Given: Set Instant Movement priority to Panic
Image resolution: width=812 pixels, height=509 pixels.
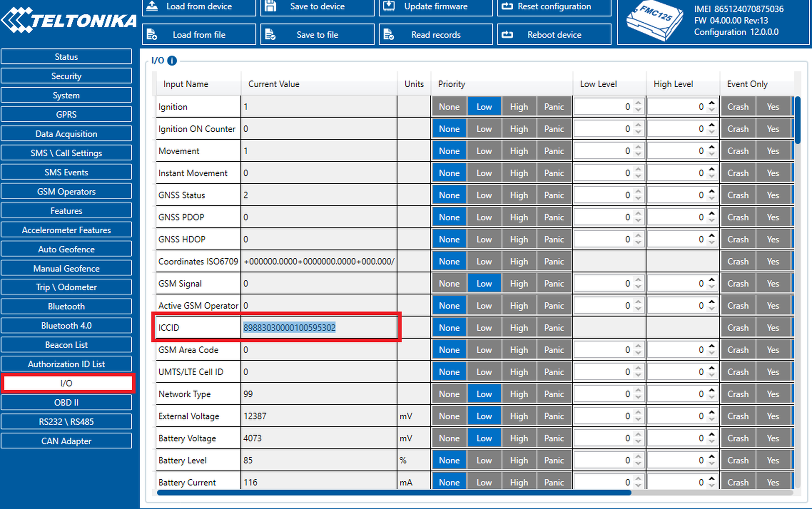Looking at the screenshot, I should point(554,173).
